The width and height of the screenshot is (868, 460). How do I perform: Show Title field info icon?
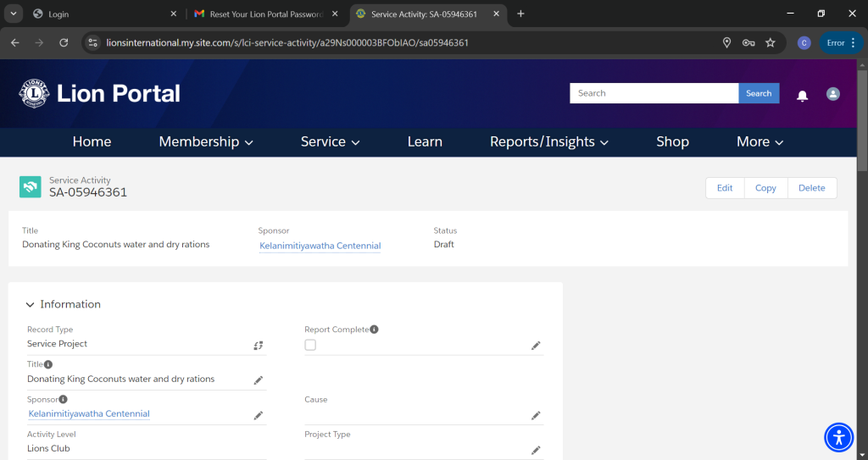48,364
